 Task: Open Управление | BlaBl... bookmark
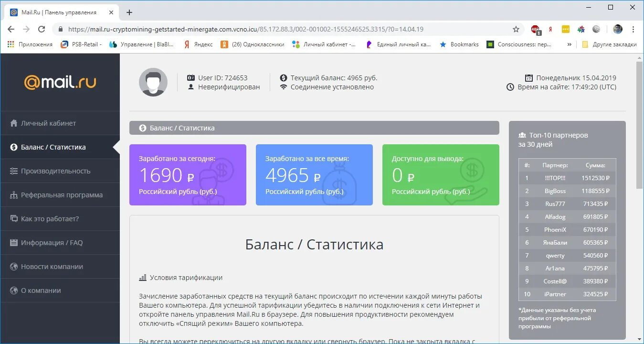click(142, 44)
